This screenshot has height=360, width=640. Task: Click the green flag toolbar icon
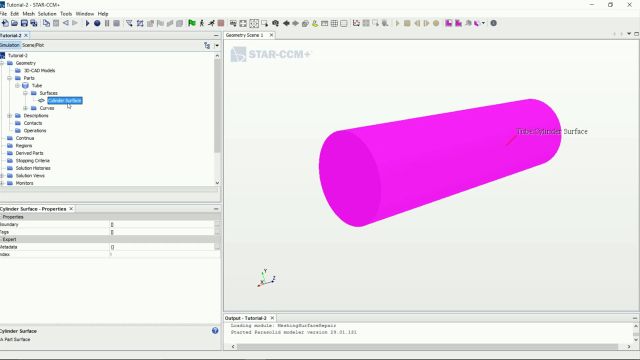(x=192, y=23)
